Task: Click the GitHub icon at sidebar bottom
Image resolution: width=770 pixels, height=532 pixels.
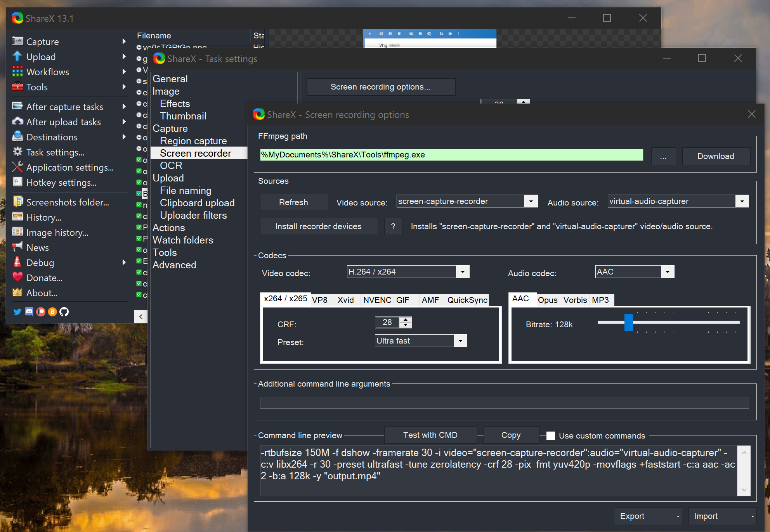Action: (x=64, y=312)
